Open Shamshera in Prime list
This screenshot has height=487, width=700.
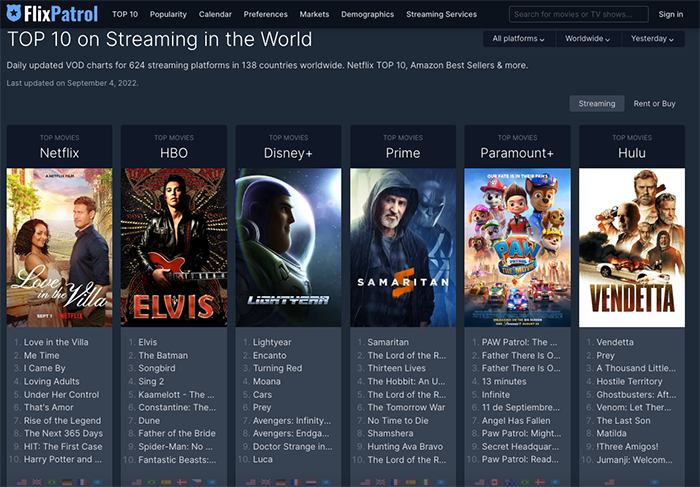coord(390,433)
